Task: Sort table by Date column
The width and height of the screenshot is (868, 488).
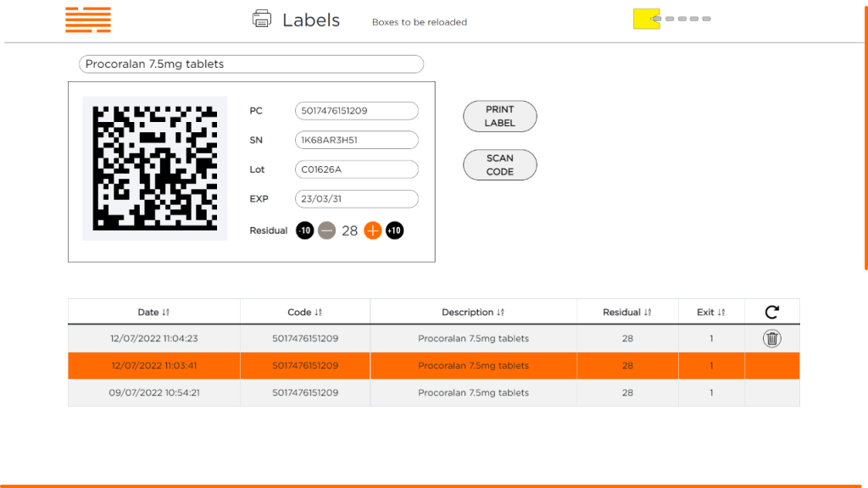Action: tap(154, 312)
